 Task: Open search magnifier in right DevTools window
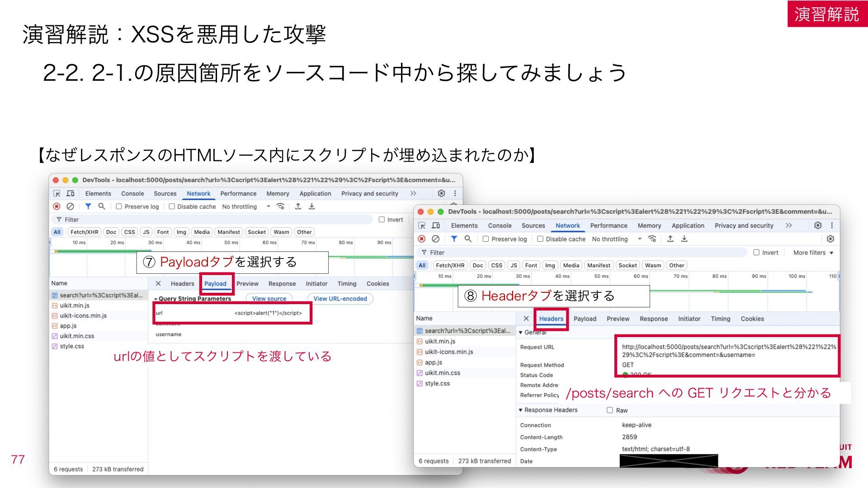[468, 239]
